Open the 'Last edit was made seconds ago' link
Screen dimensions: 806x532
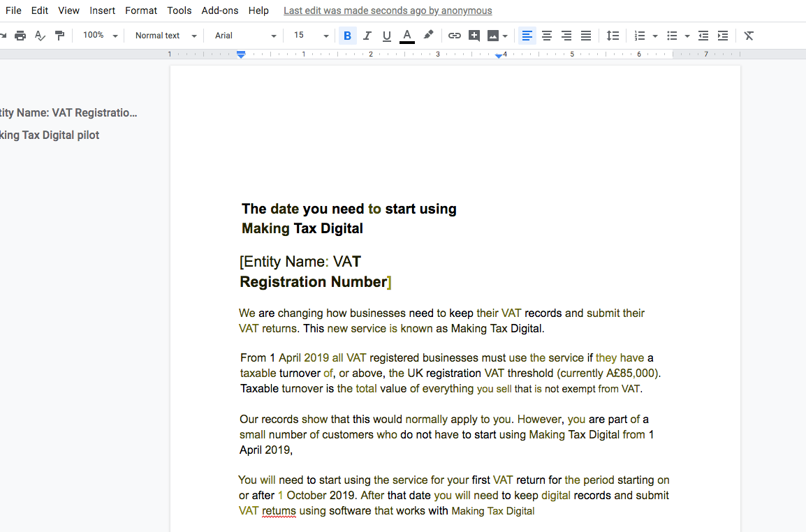(388, 10)
